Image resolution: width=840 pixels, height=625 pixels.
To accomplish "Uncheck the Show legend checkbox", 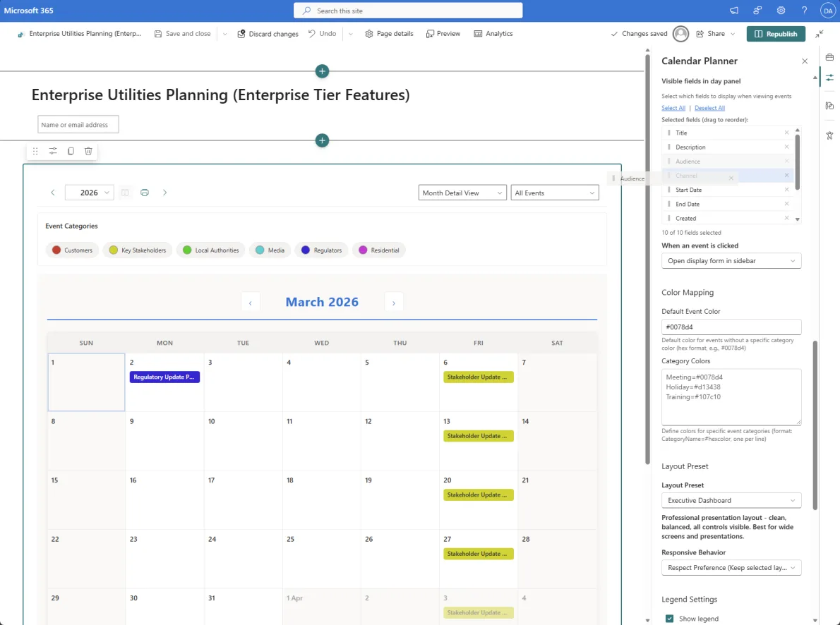I will [x=669, y=619].
